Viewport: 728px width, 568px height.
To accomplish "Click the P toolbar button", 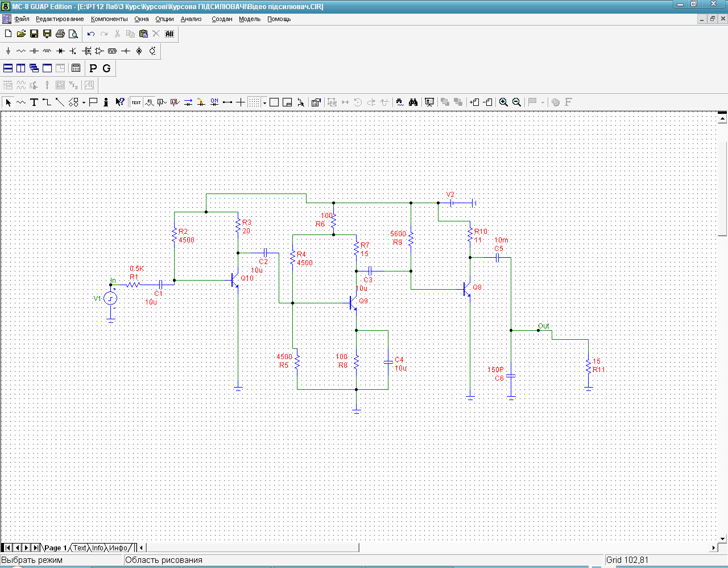I will [93, 68].
